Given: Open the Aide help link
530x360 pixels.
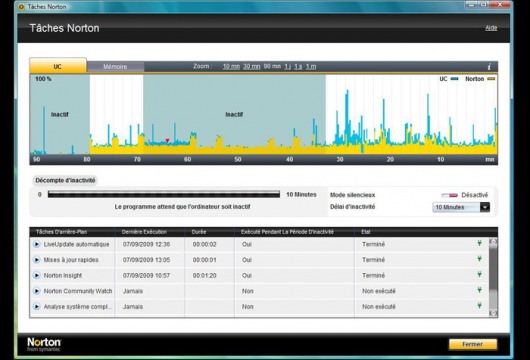Looking at the screenshot, I should tap(491, 28).
